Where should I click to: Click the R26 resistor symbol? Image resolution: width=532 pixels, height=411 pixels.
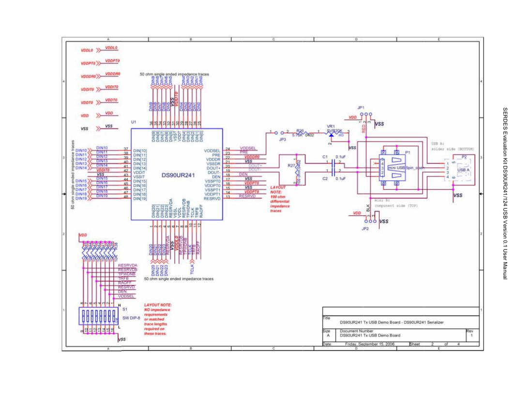tap(301, 133)
